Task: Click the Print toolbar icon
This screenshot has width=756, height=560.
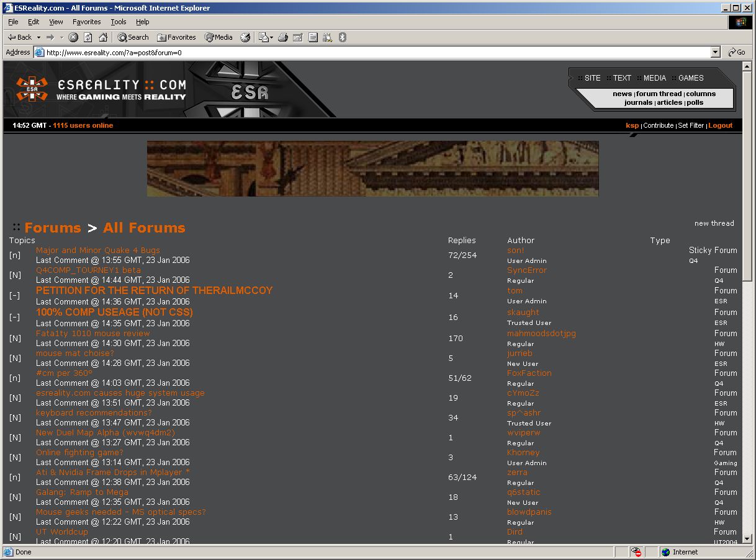Action: click(283, 37)
